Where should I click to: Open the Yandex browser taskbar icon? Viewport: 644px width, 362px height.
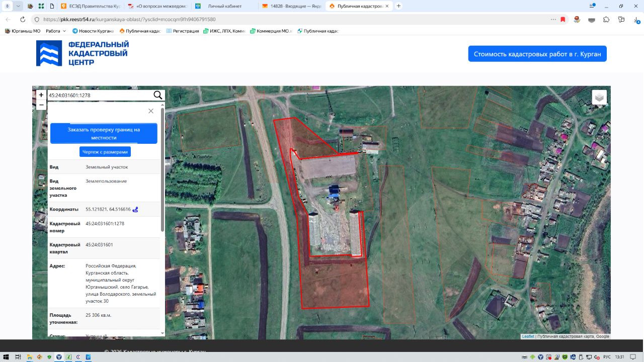pyautogui.click(x=59, y=357)
